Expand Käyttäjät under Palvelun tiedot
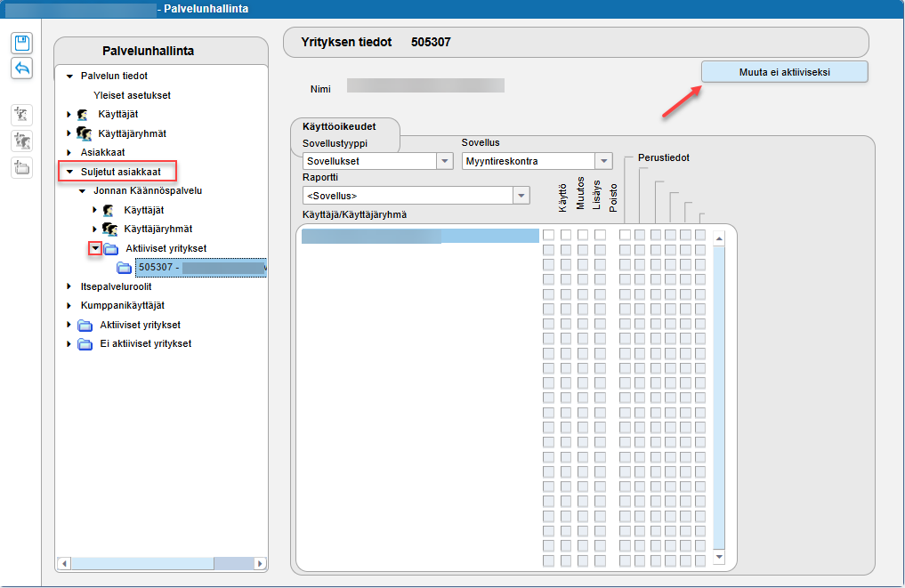 (69, 115)
